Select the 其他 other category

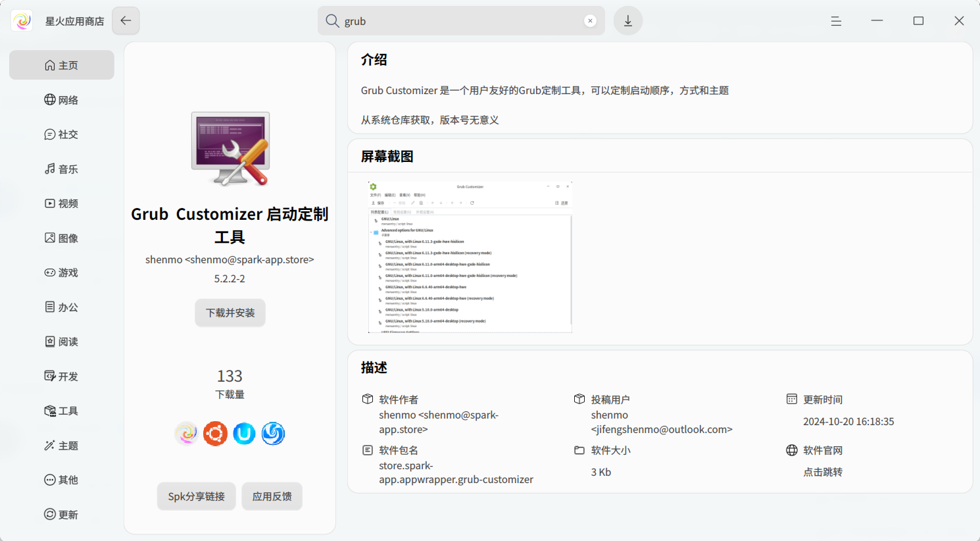coord(62,480)
